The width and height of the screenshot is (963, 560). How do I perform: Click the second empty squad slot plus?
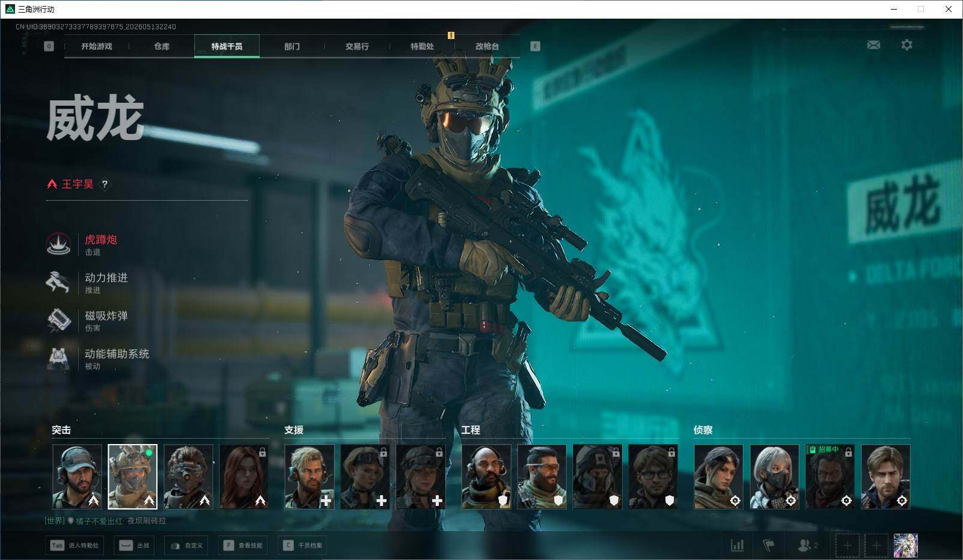(x=876, y=546)
